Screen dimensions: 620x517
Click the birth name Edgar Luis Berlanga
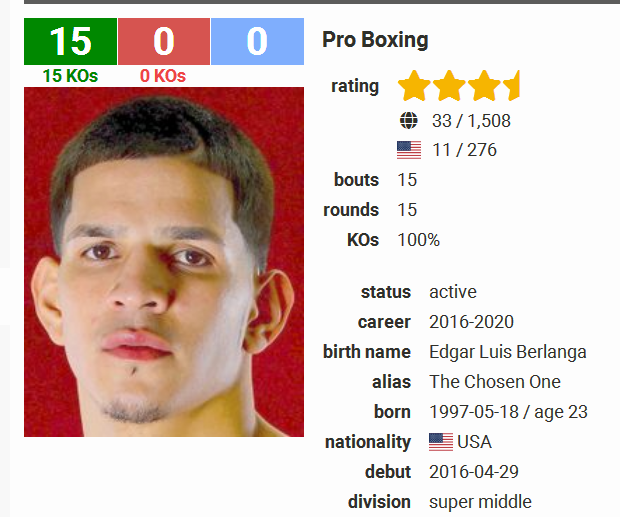508,352
